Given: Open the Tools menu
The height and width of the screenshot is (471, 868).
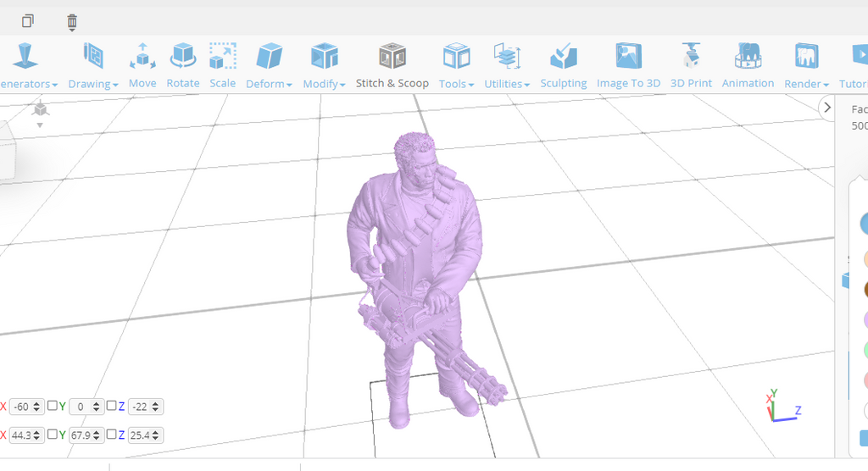Looking at the screenshot, I should tap(456, 66).
